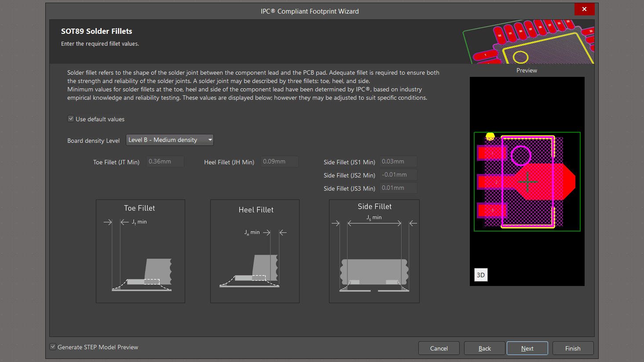Click the yellow pin 1 marker in preview
This screenshot has width=644, height=362.
[x=490, y=137]
